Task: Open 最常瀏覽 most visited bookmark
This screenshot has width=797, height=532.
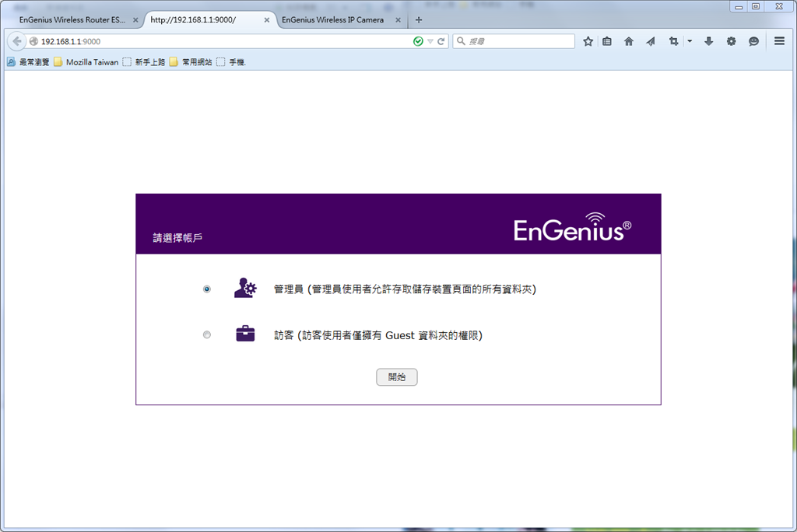Action: 29,62
